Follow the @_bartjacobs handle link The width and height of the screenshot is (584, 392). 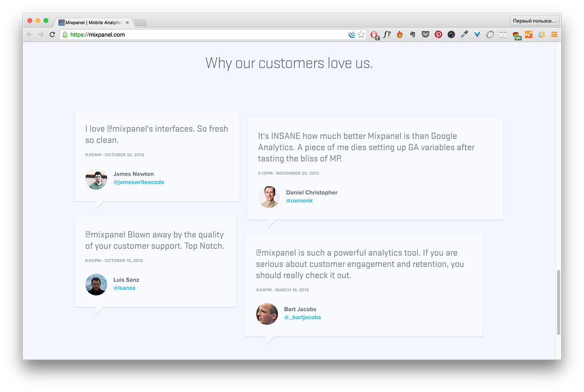(x=302, y=317)
